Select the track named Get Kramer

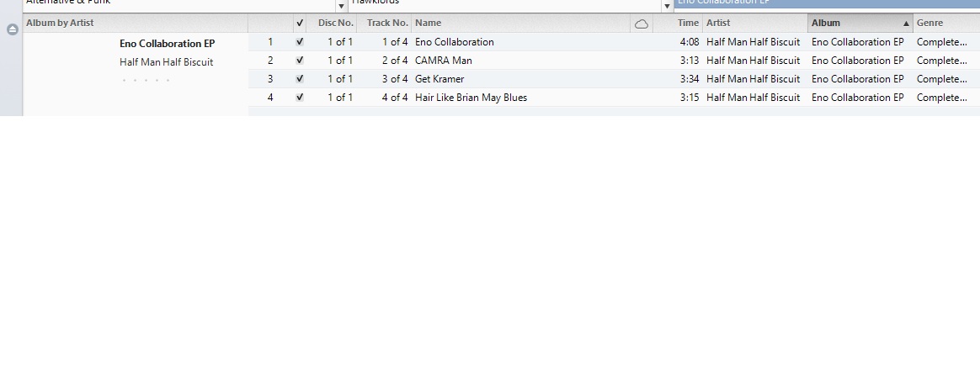coord(439,78)
